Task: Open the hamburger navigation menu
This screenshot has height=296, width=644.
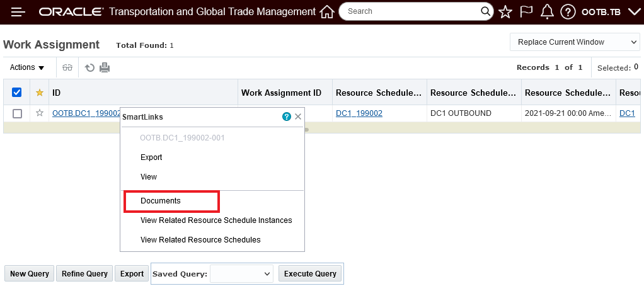Action: coord(18,12)
